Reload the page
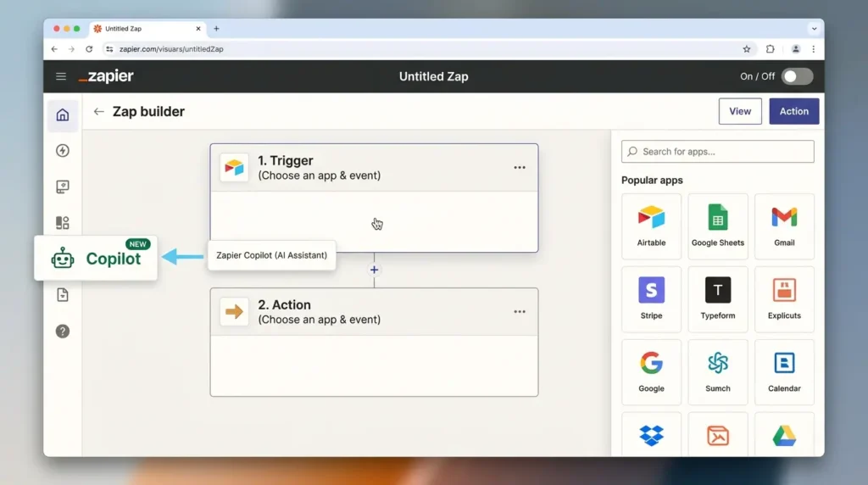The image size is (868, 485). click(89, 49)
